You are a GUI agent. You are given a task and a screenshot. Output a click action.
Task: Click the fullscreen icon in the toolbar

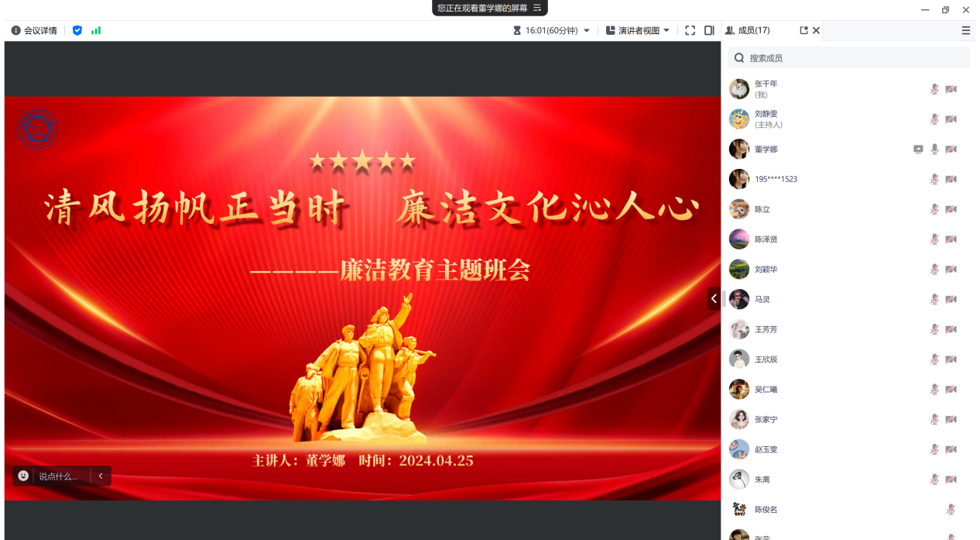[690, 31]
